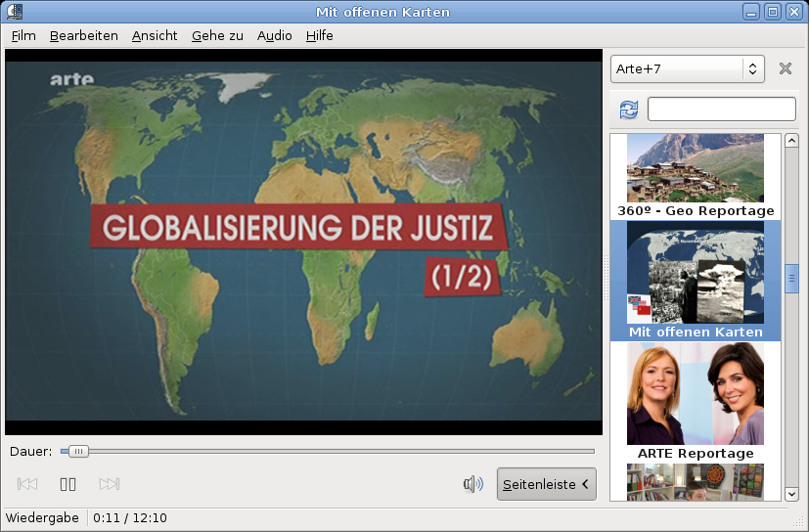Expand the Arte+7 sidebar dropdown
Image resolution: width=809 pixels, height=532 pixels.
[688, 68]
